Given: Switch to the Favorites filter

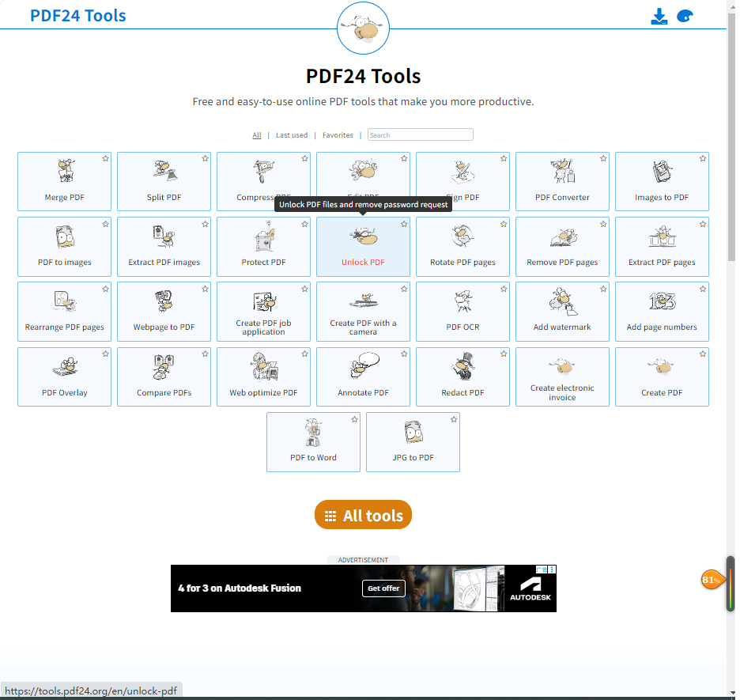Looking at the screenshot, I should point(338,135).
